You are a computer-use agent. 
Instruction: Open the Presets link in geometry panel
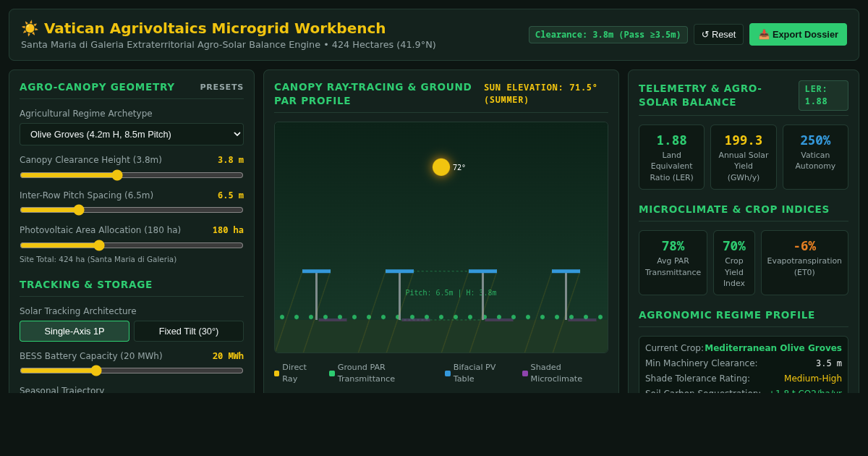coord(222,87)
